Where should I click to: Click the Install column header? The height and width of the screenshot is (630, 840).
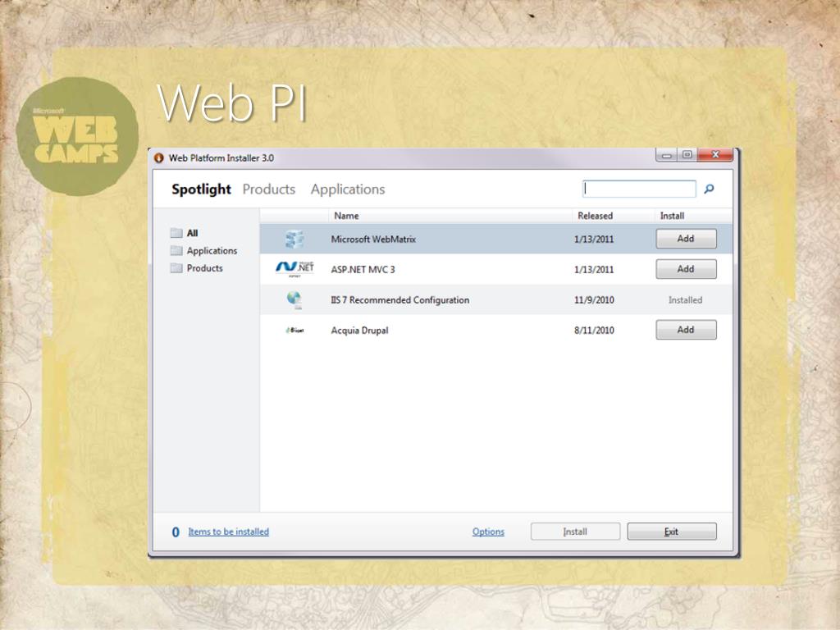click(672, 216)
